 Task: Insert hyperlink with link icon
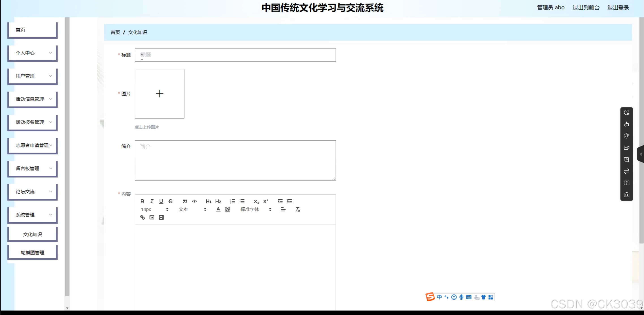coord(142,217)
